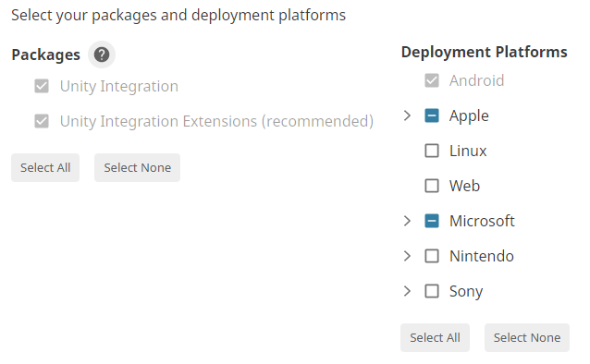This screenshot has height=364, width=590.
Task: Expand the Sony platform chevron
Action: (x=407, y=291)
